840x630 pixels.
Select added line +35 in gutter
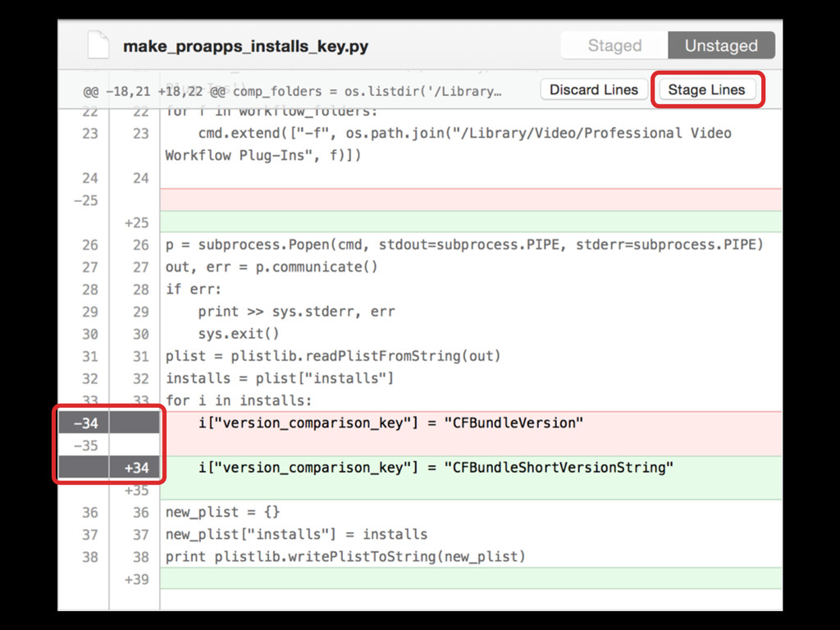click(136, 491)
